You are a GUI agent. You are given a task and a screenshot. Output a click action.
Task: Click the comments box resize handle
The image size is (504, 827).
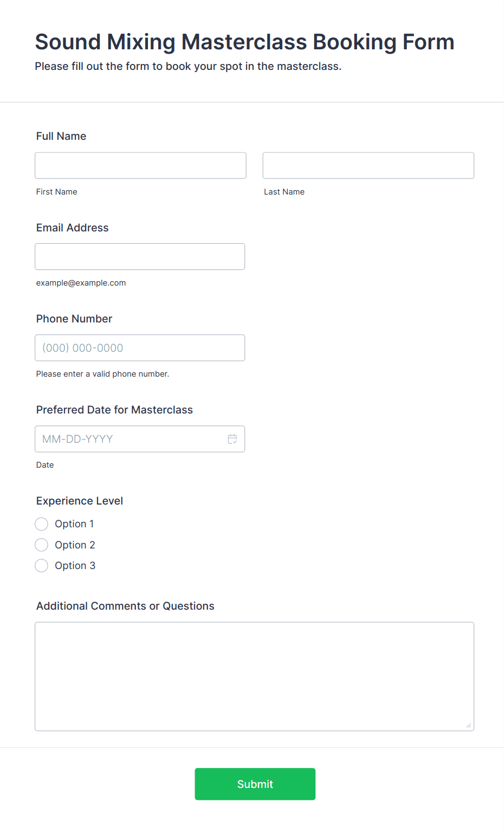click(469, 726)
